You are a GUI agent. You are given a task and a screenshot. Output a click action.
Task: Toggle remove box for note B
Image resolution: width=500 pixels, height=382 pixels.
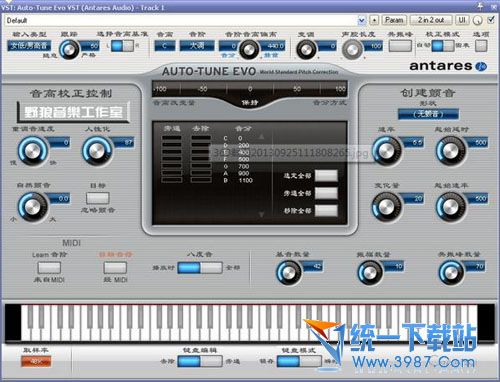coord(201,180)
